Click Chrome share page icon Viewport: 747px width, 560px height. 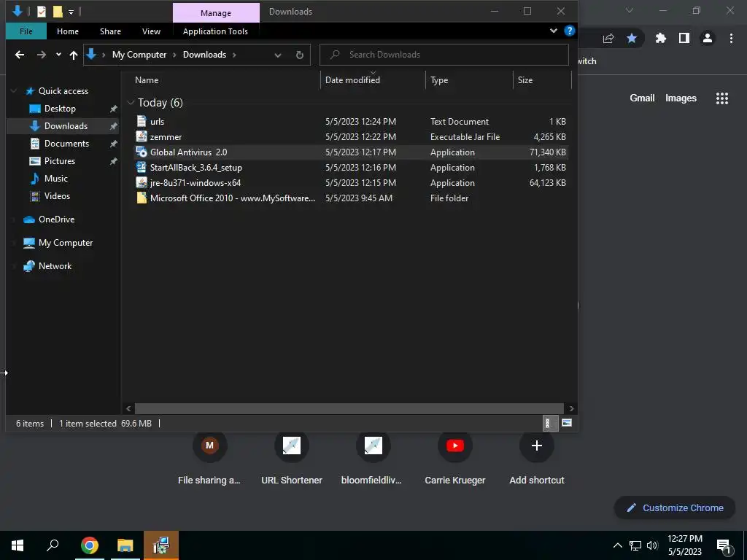click(x=608, y=38)
